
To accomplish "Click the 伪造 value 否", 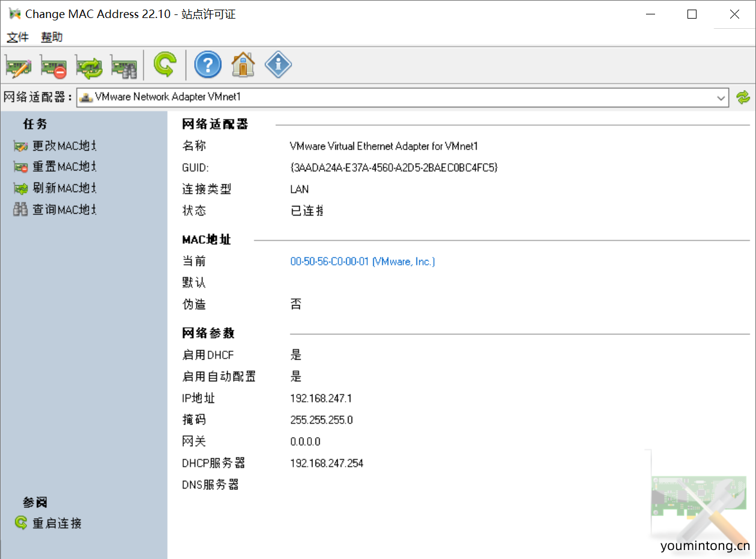I will pyautogui.click(x=296, y=304).
